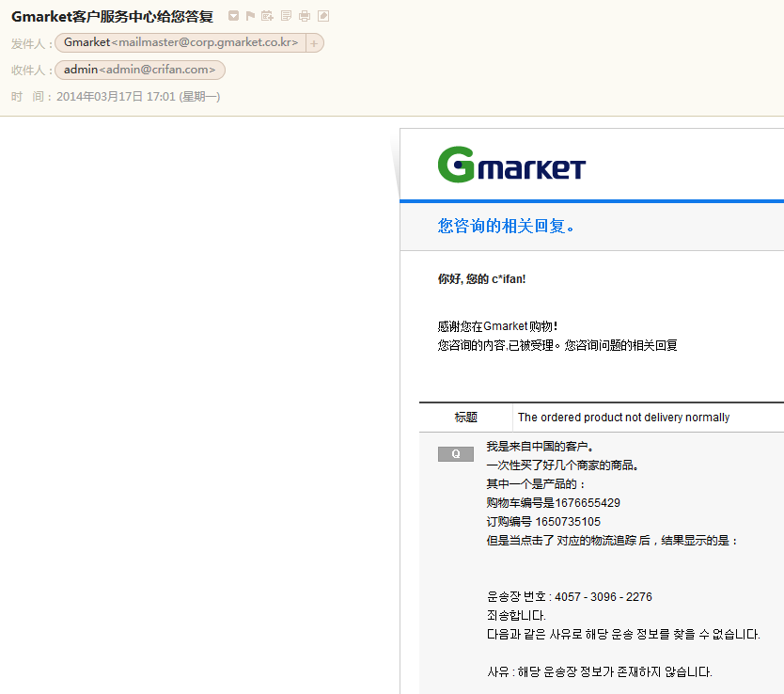Click the Korean line '죄송합니다.'

point(516,615)
